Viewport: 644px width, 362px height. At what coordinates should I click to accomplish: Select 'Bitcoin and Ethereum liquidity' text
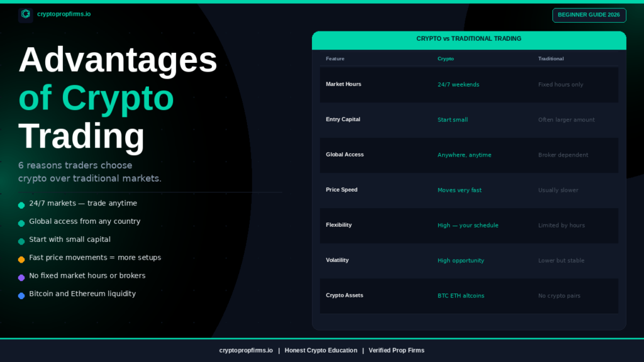coord(82,293)
